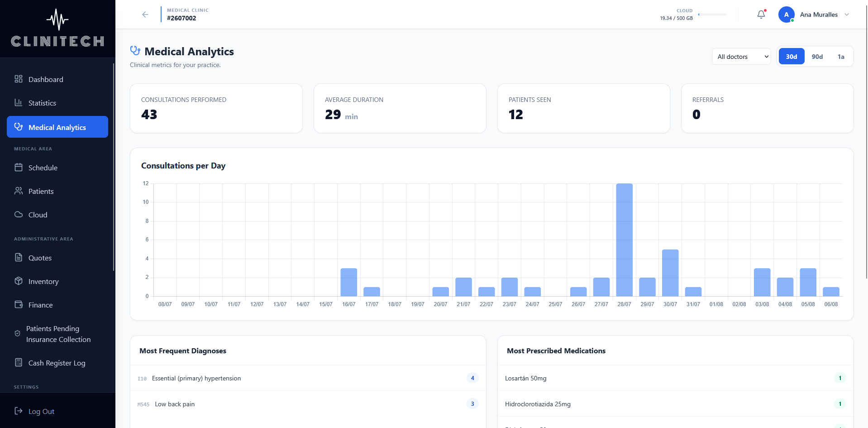Click the Quotes document icon
The width and height of the screenshot is (868, 428).
click(x=19, y=258)
